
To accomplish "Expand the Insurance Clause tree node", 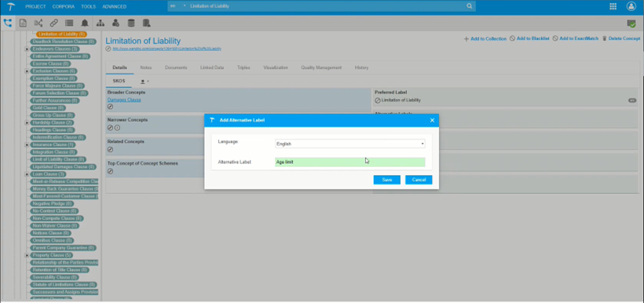I will click(x=27, y=145).
